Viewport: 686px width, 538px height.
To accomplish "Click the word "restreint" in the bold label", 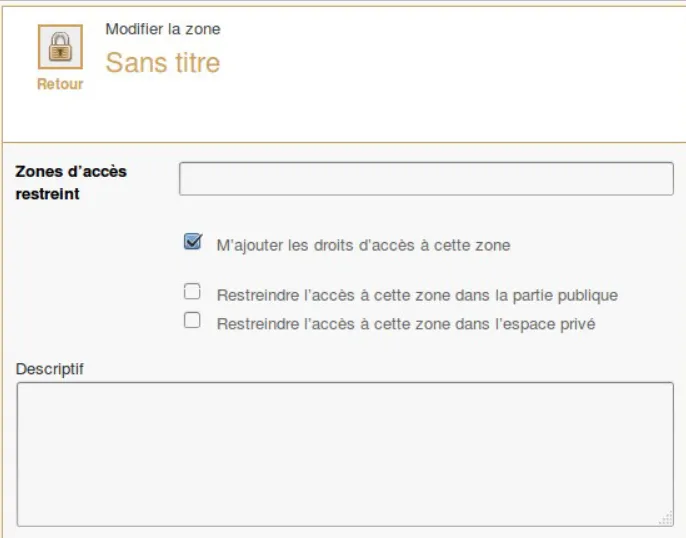I will pos(48,194).
